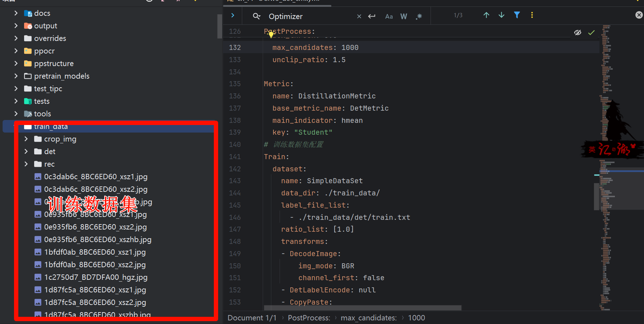Select the output folder icon

click(28, 26)
